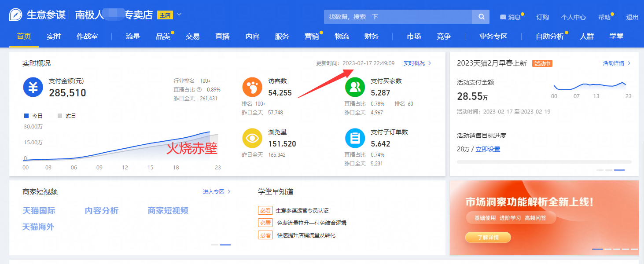Switch to the 实时 tab
The image size is (644, 264).
(x=54, y=36)
